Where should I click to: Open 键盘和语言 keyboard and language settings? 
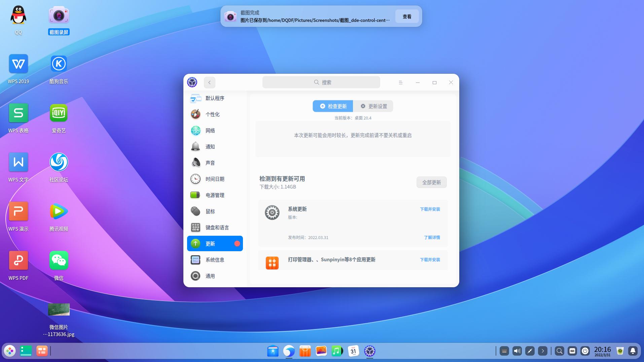pyautogui.click(x=195, y=227)
